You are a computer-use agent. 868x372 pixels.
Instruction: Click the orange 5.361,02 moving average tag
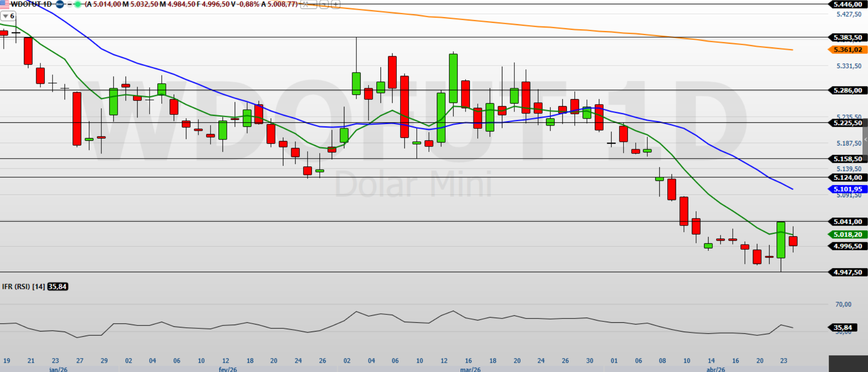[x=848, y=50]
